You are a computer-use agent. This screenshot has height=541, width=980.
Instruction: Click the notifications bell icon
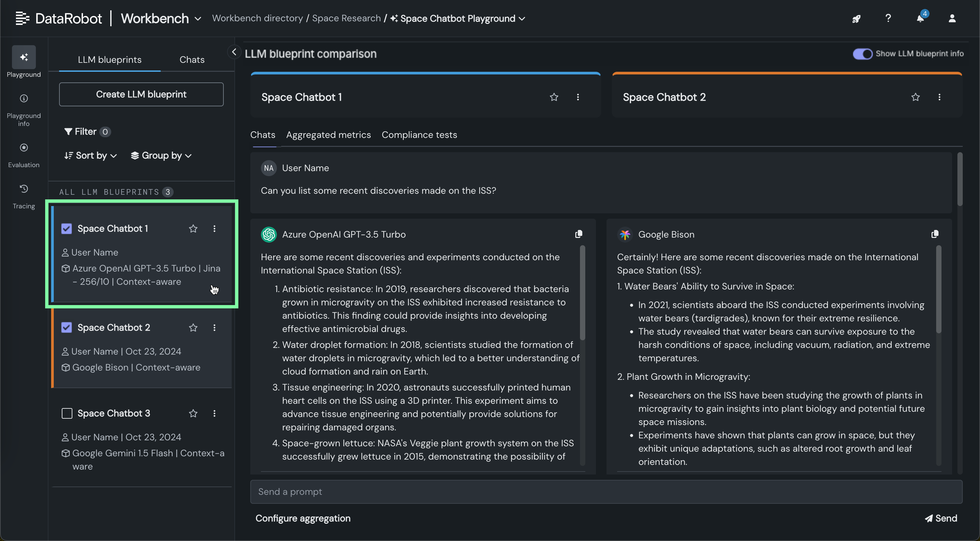pyautogui.click(x=920, y=18)
